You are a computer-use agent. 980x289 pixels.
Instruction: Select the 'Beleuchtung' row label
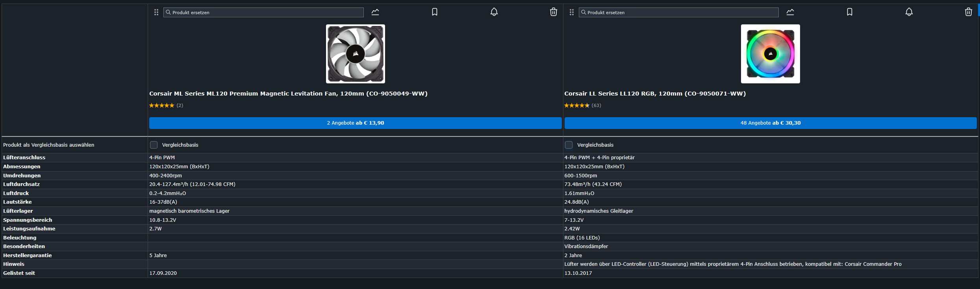[20, 238]
